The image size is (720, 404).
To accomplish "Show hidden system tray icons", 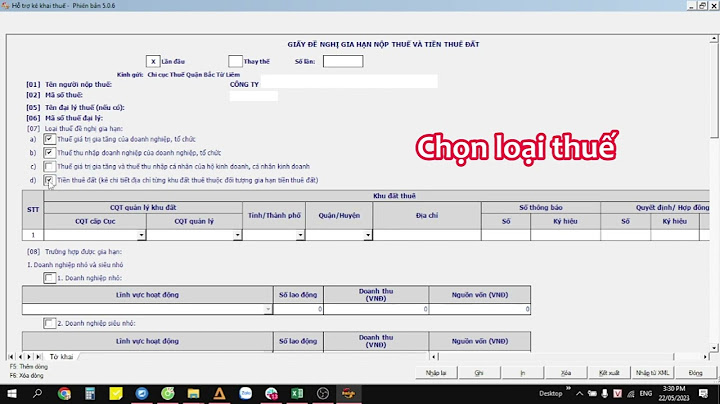I will click(579, 393).
